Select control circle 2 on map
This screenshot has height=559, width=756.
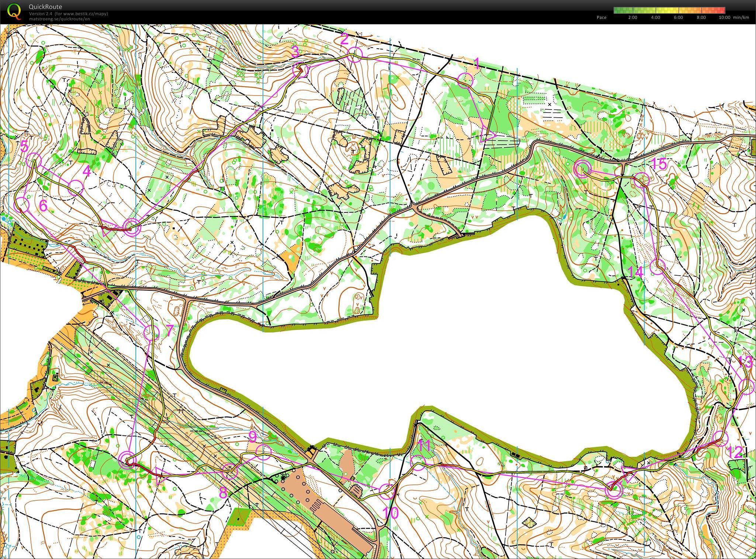click(355, 55)
